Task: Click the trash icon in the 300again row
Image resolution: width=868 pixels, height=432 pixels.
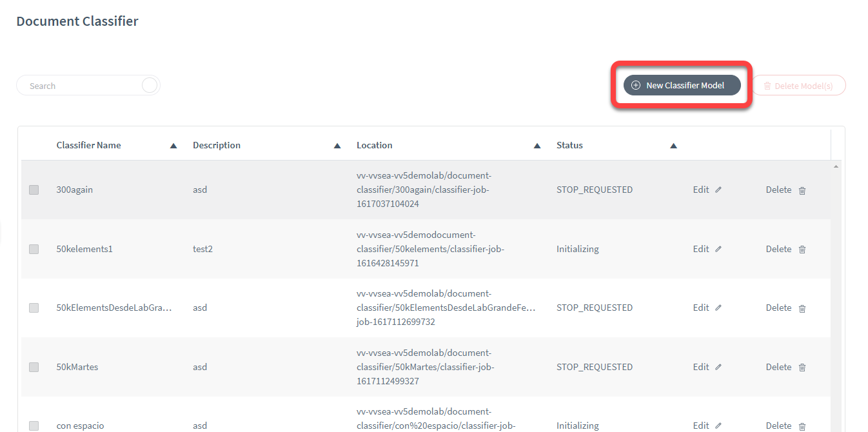Action: [802, 190]
